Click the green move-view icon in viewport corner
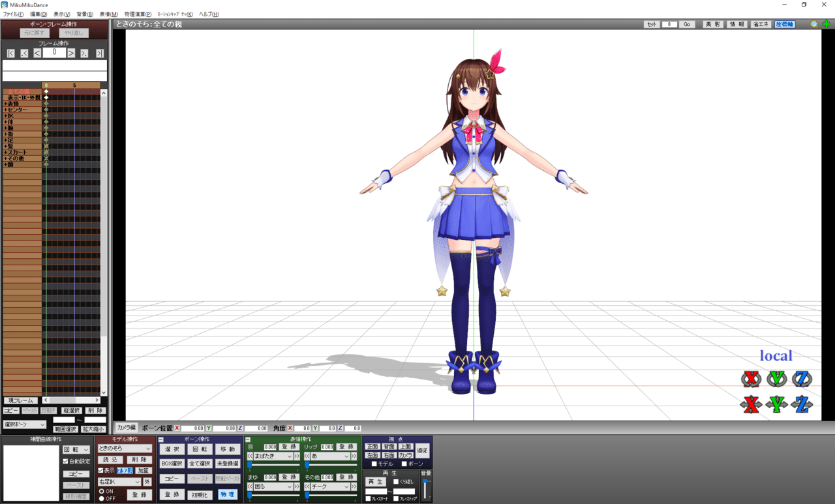Viewport: 835px width, 504px height. 826,24
